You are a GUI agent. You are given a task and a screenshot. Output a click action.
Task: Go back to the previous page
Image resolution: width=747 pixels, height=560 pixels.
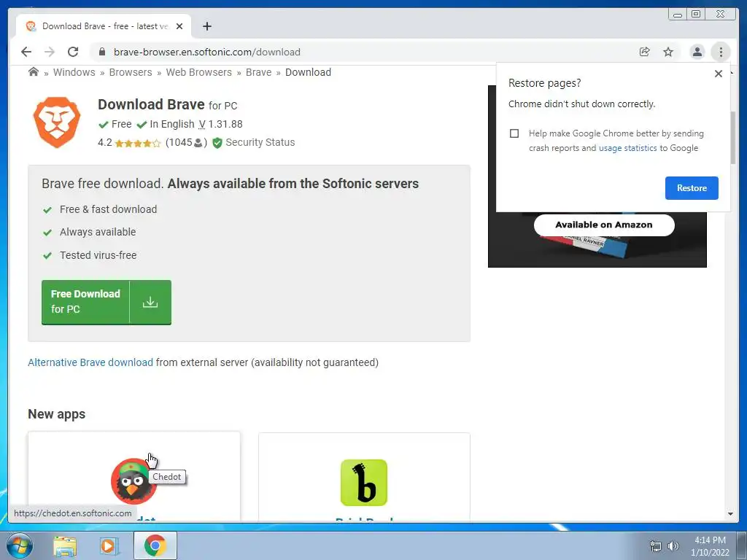point(26,52)
